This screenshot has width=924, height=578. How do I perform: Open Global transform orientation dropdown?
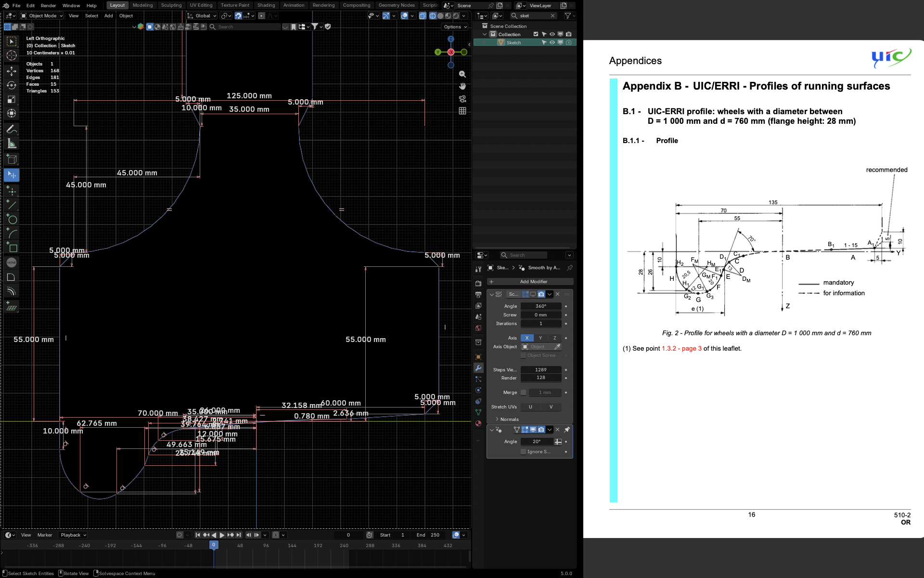point(202,16)
